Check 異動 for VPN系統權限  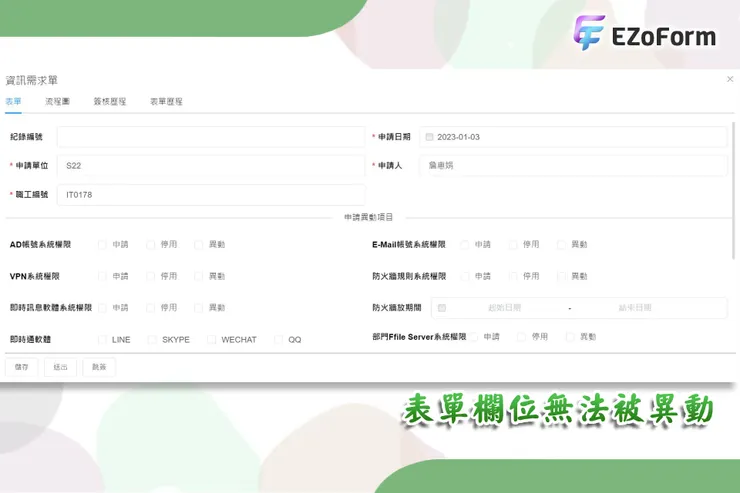199,276
